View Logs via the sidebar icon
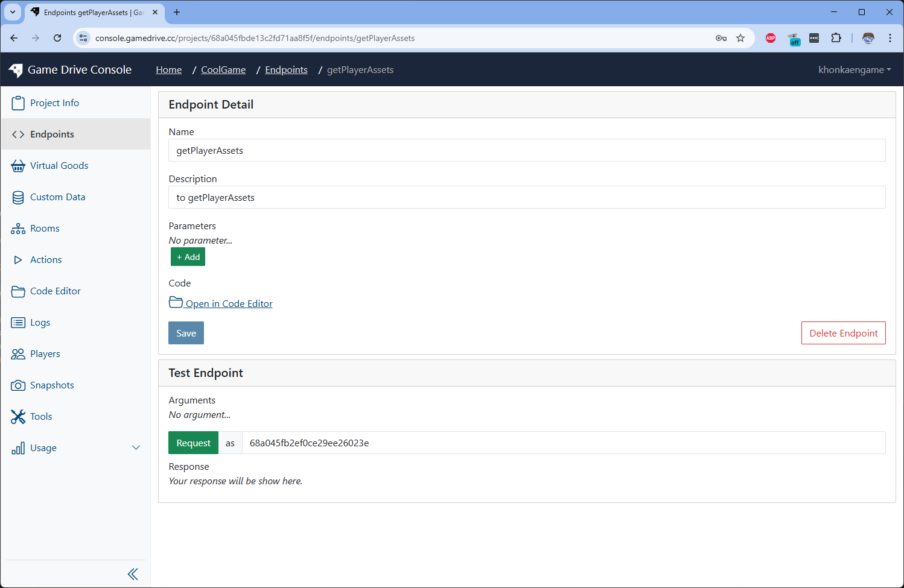Screen dimensions: 904x588 18,322
